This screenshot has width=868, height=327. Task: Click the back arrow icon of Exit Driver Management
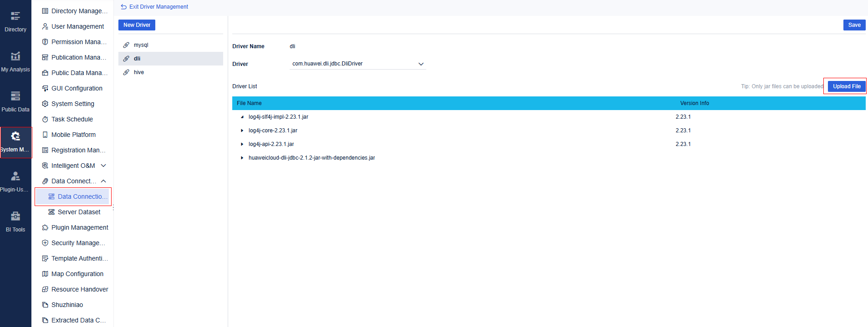123,7
